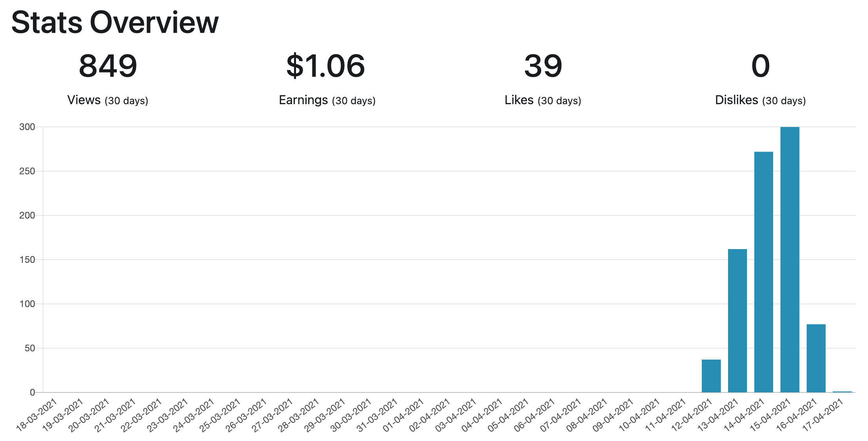Click the $1.06 earnings figure
Screen dimensions: 868x441
point(326,66)
